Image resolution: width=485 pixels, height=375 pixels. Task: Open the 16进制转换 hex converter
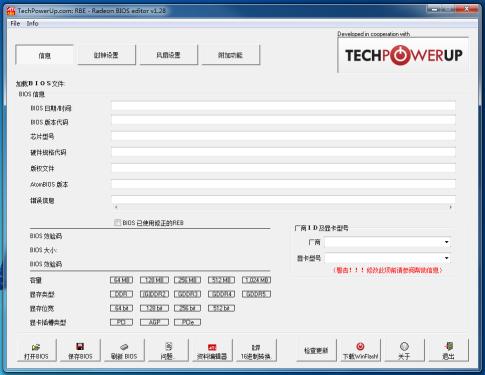point(256,350)
